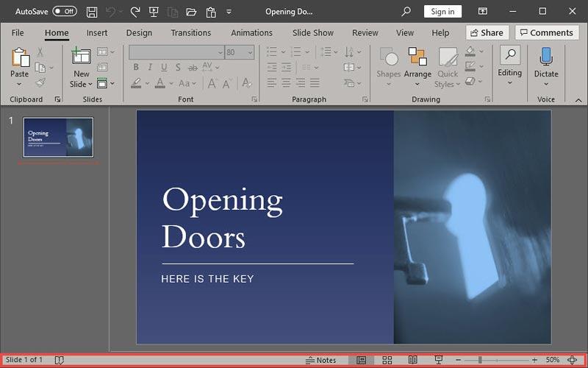Click the Clear All Formatting icon
Screen dimensions: 588x368
[247, 83]
